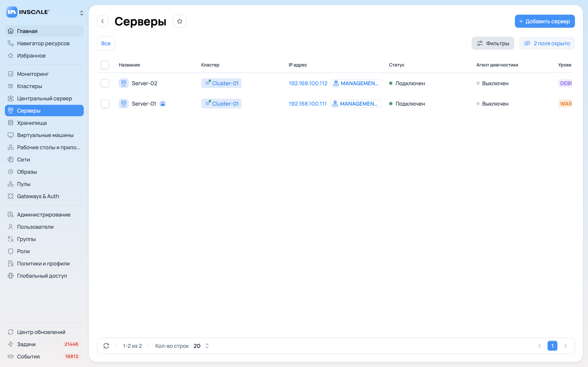Image resolution: width=588 pixels, height=367 pixels.
Task: Show the 2 hidden fields
Action: tap(547, 43)
